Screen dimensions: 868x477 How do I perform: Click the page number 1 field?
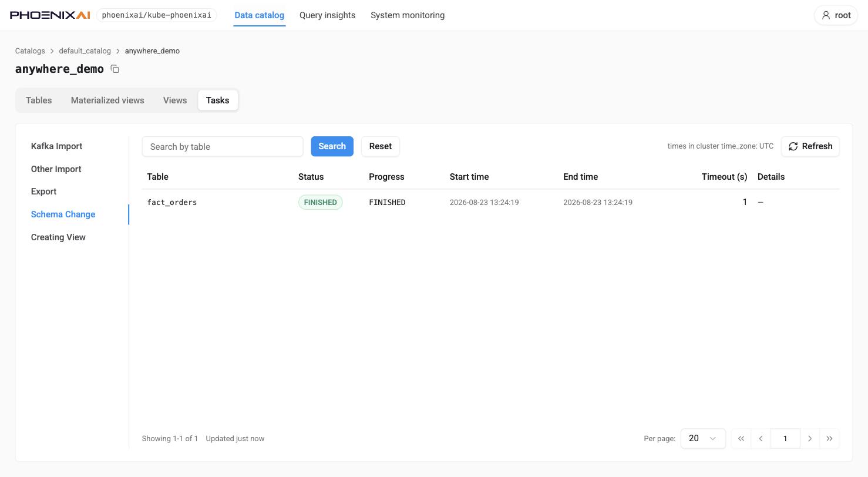point(785,438)
